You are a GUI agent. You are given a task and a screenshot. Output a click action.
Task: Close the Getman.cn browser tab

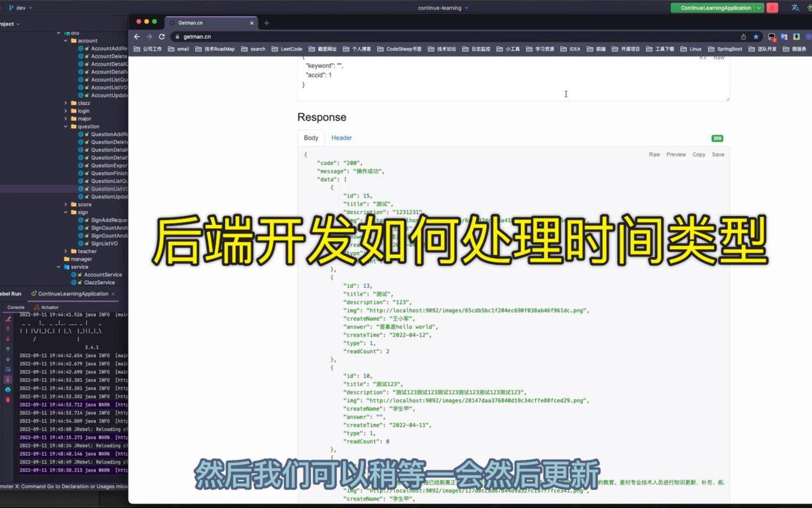[252, 23]
